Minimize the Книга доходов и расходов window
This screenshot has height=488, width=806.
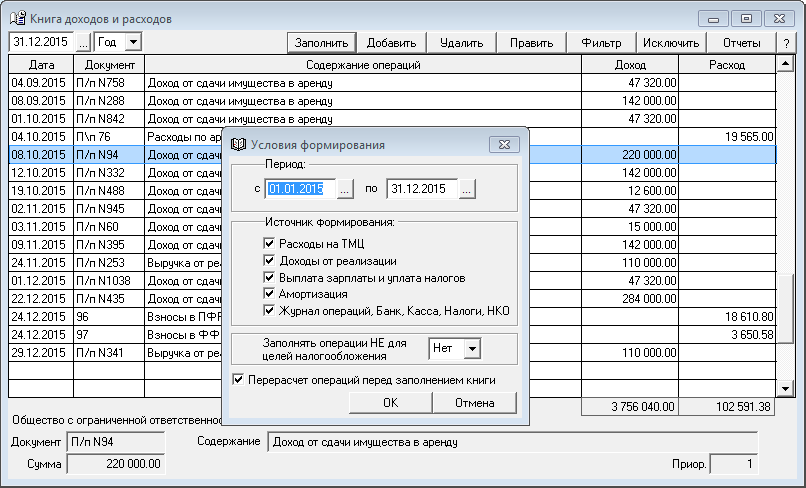(713, 19)
